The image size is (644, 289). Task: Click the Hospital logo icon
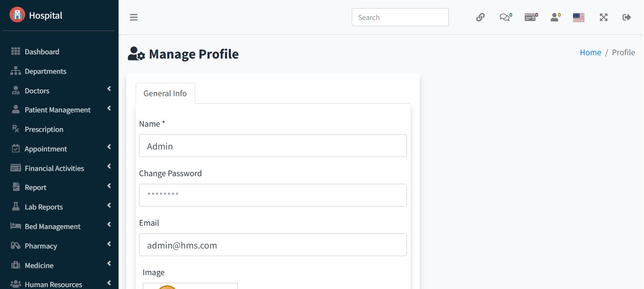(x=17, y=15)
